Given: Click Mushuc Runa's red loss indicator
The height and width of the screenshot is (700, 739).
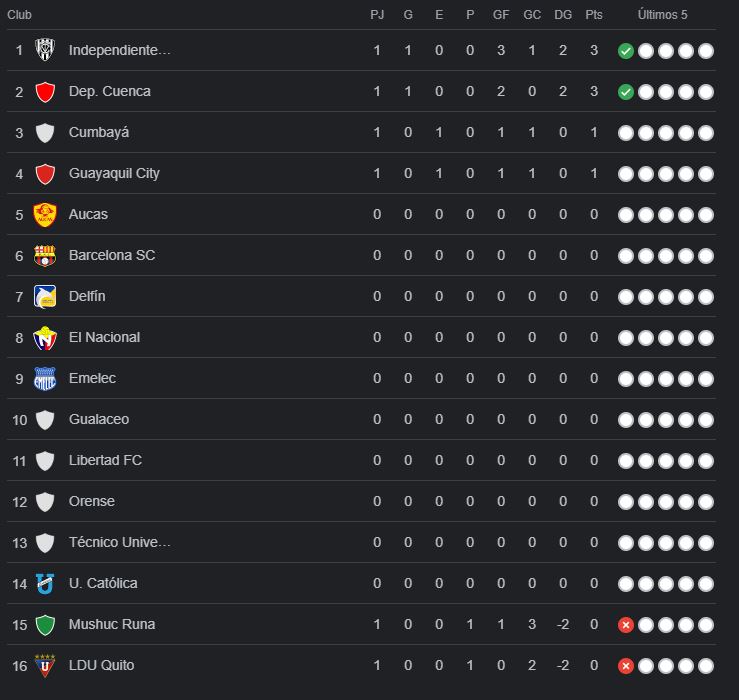Looking at the screenshot, I should pyautogui.click(x=626, y=625).
